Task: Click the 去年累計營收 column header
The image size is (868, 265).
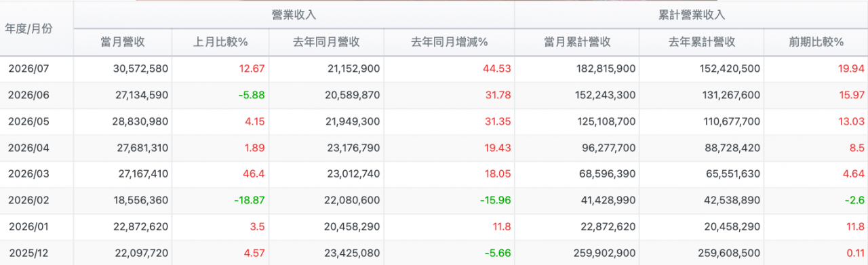Action: [x=702, y=42]
